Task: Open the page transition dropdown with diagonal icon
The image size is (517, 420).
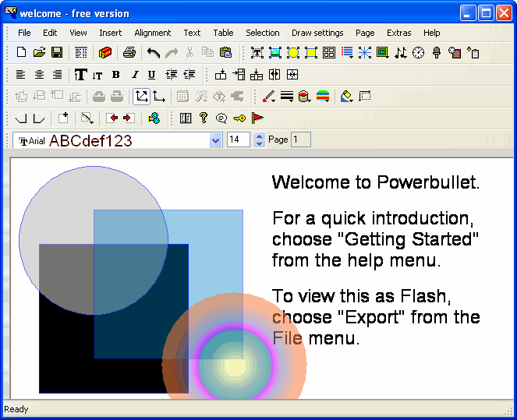Action: coord(87,118)
